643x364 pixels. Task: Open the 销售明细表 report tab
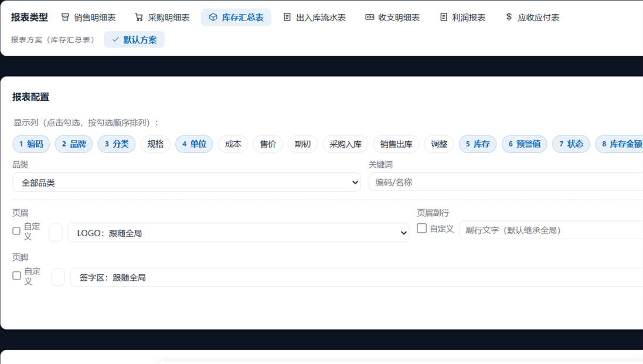(89, 17)
